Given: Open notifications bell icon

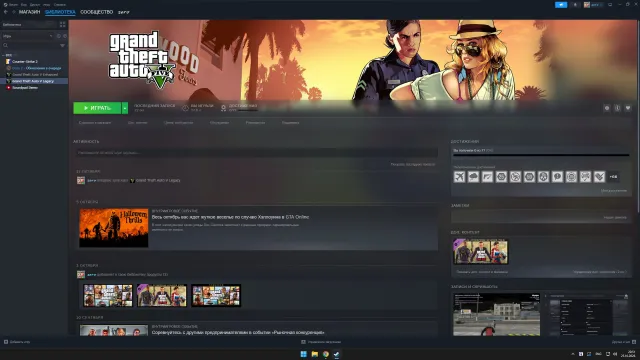Looking at the screenshot, I should [x=575, y=5].
